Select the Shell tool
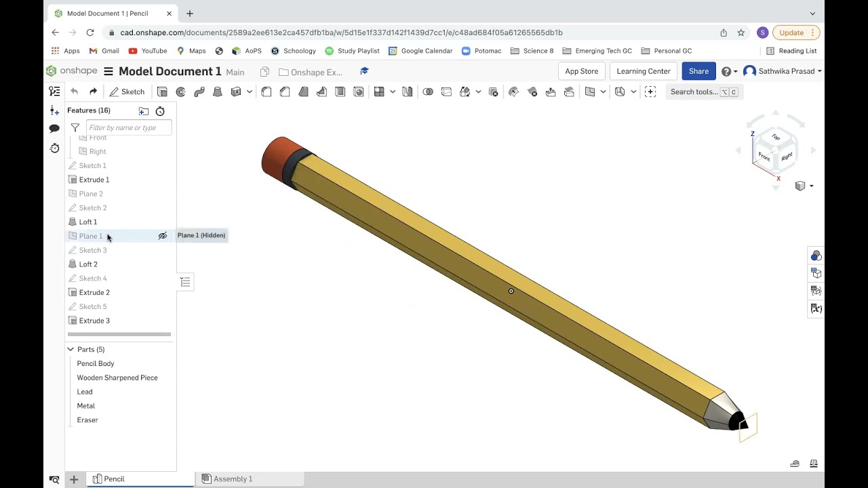Viewport: 868px width, 488px height. coord(340,91)
